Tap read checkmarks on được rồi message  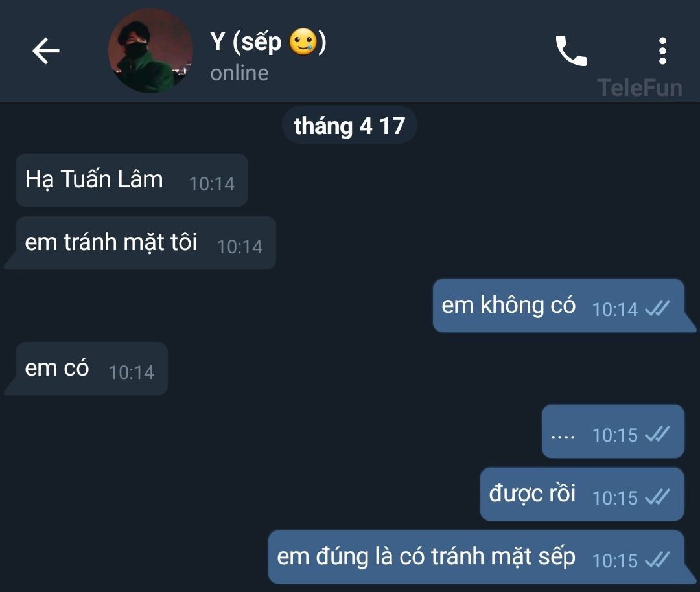pos(658,497)
